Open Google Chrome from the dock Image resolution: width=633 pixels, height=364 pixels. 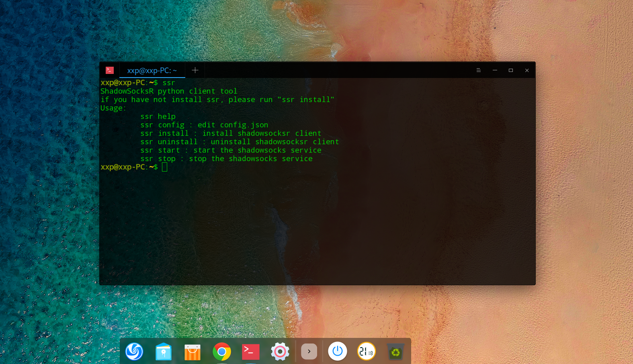pyautogui.click(x=222, y=352)
